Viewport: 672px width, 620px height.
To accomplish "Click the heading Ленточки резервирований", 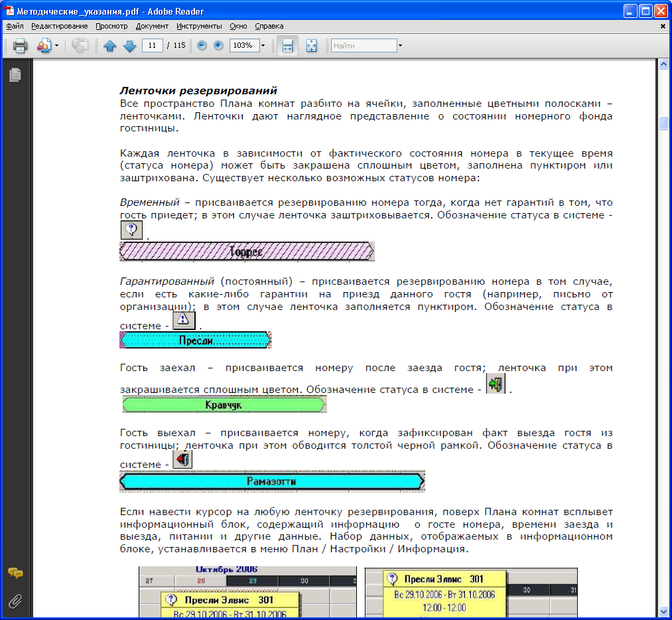I will 198,91.
